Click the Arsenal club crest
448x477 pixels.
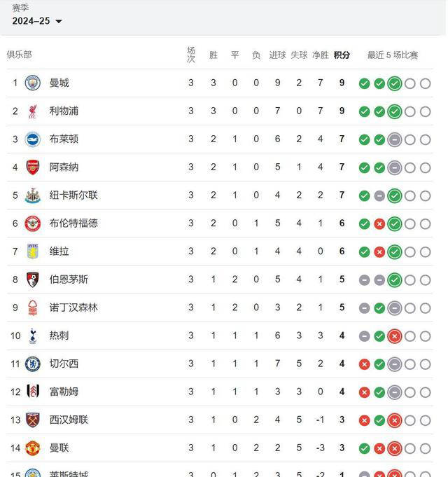[x=32, y=167]
